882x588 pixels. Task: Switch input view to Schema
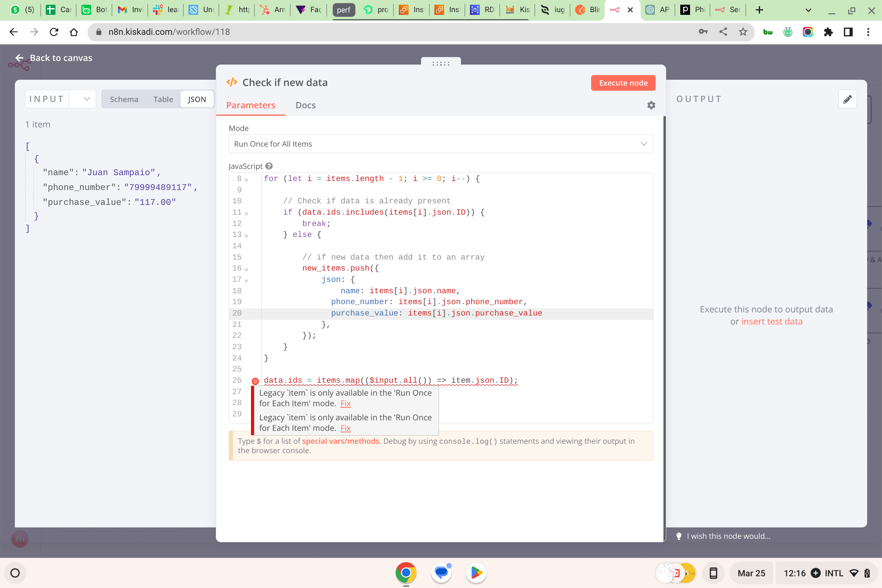pos(124,99)
